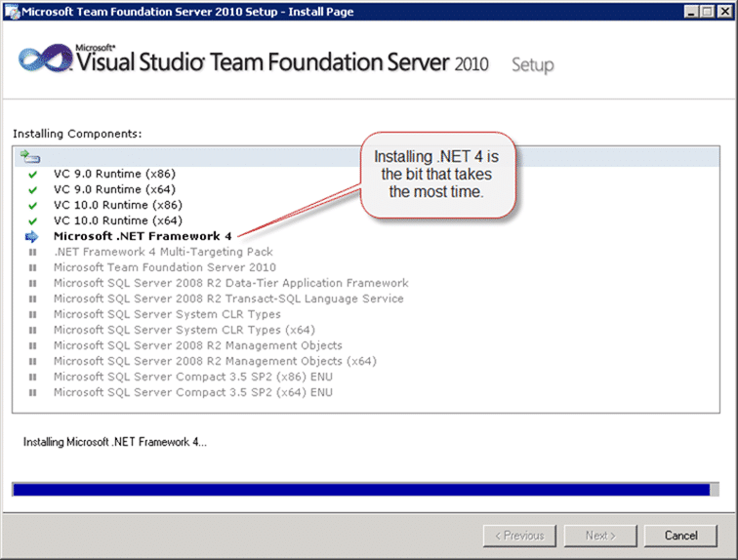Click the Setup heading text
Image resolution: width=738 pixels, height=560 pixels.
[x=533, y=64]
